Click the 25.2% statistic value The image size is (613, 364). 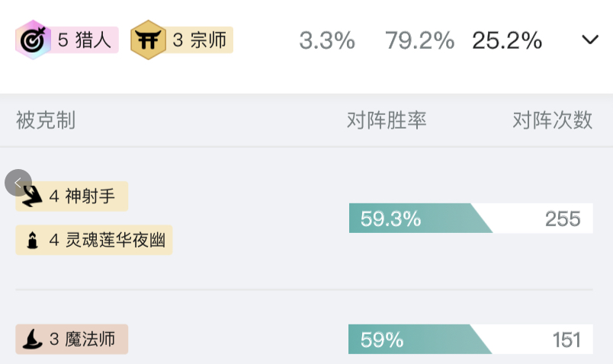(507, 40)
